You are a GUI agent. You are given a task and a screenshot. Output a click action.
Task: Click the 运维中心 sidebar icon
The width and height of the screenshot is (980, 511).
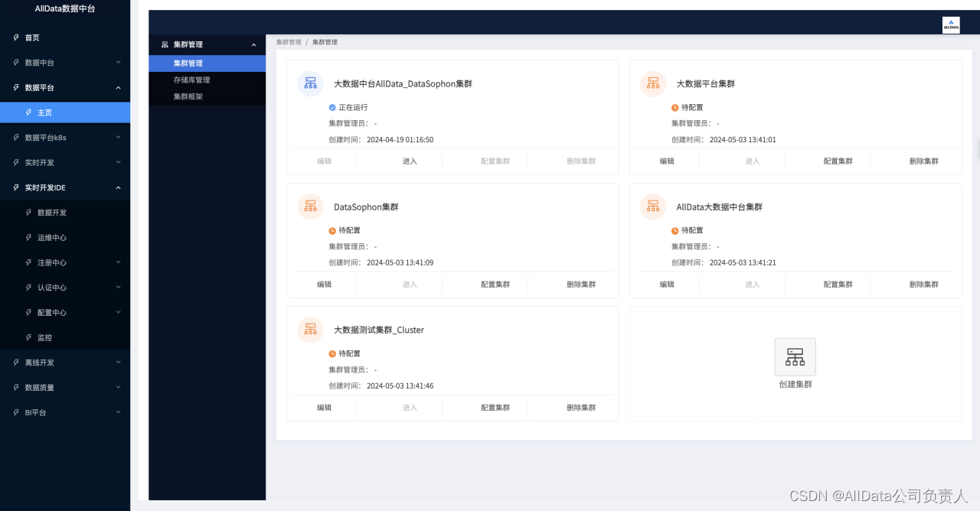(x=29, y=238)
